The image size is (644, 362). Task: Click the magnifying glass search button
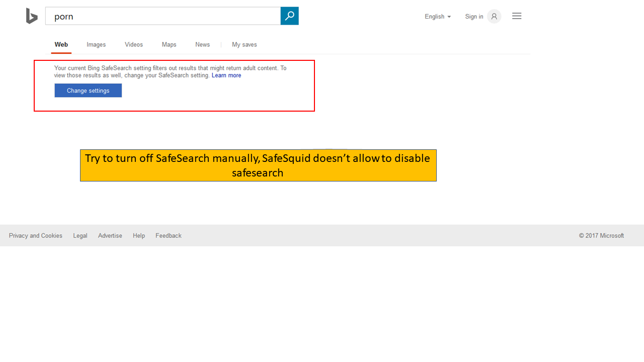click(289, 16)
